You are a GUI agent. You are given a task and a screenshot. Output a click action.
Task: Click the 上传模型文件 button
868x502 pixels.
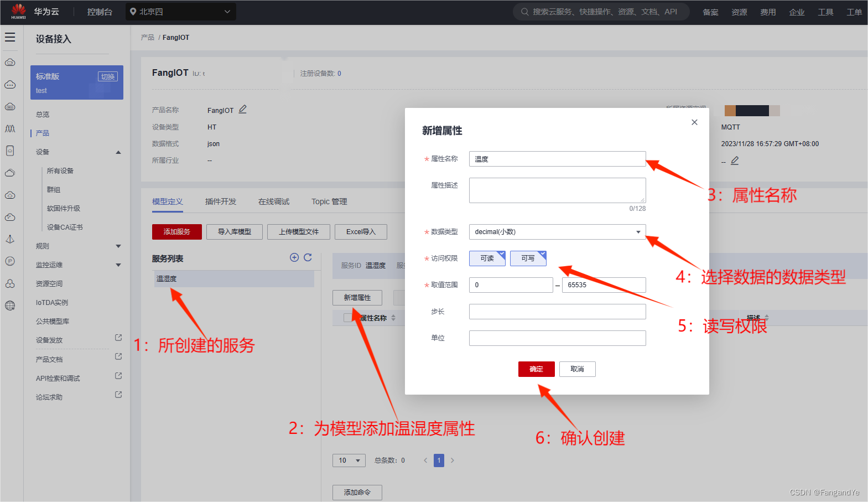coord(299,232)
